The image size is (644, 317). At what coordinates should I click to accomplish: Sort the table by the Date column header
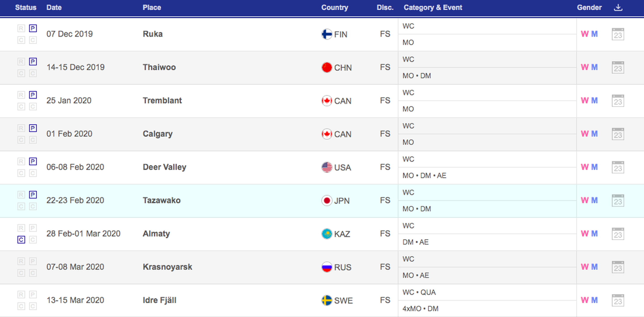point(54,8)
